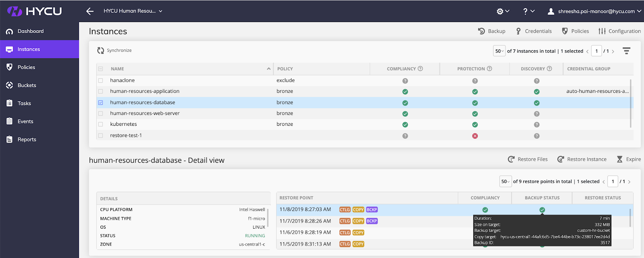Click the Restore Files icon

click(511, 159)
